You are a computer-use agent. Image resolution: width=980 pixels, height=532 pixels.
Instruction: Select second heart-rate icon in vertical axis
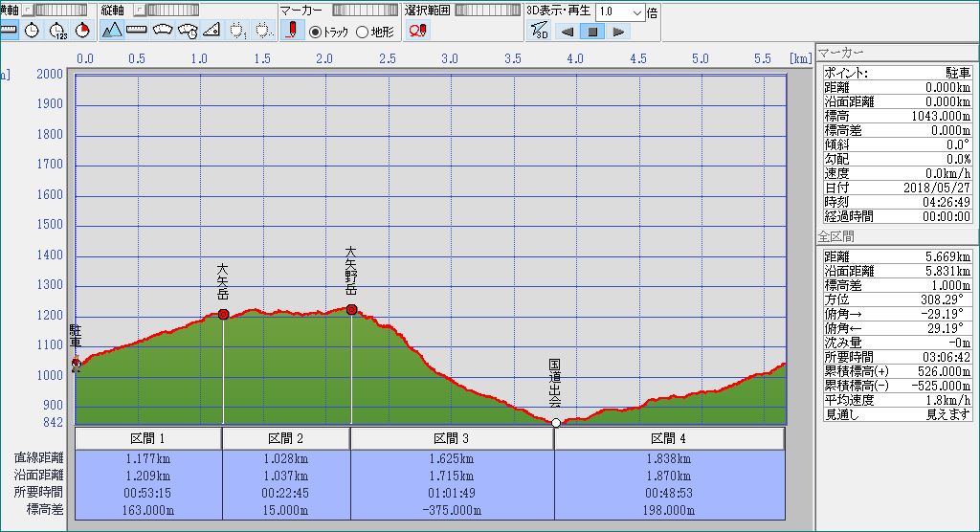(x=264, y=30)
